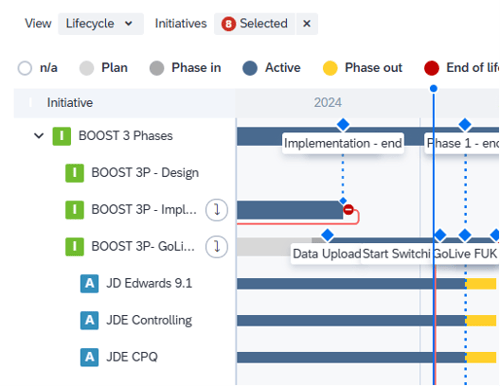Open the 8 Selected initiatives filter
Image resolution: width=500 pixels, height=386 pixels.
pyautogui.click(x=255, y=24)
